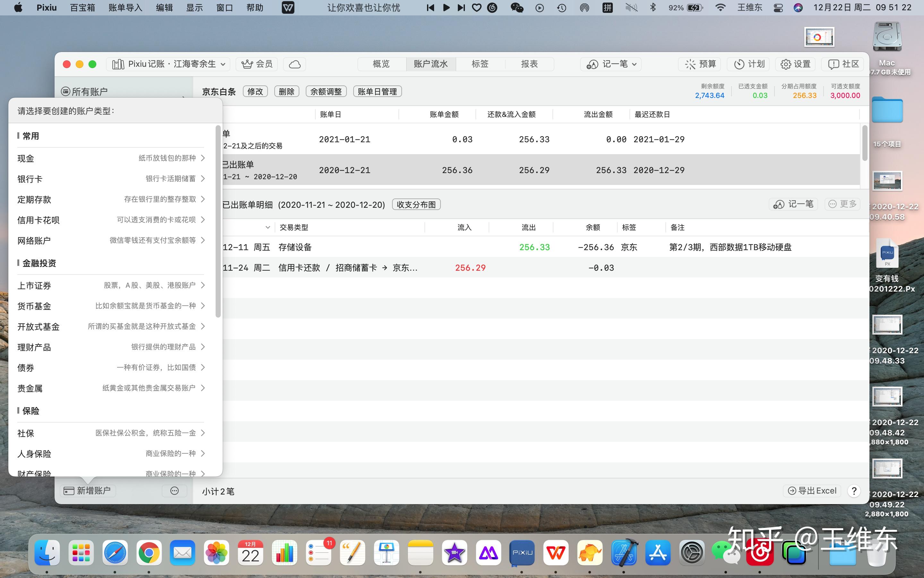Image resolution: width=924 pixels, height=578 pixels.
Task: Open Photos app in the Dock
Action: (217, 553)
